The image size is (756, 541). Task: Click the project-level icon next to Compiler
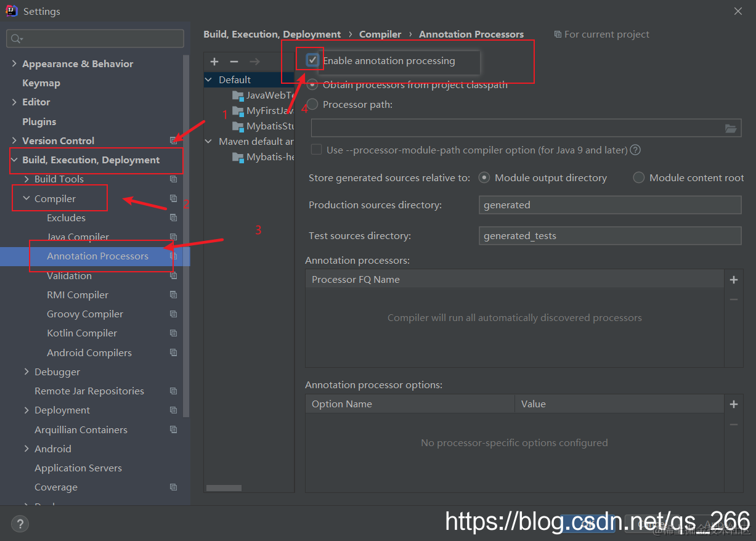pos(174,198)
